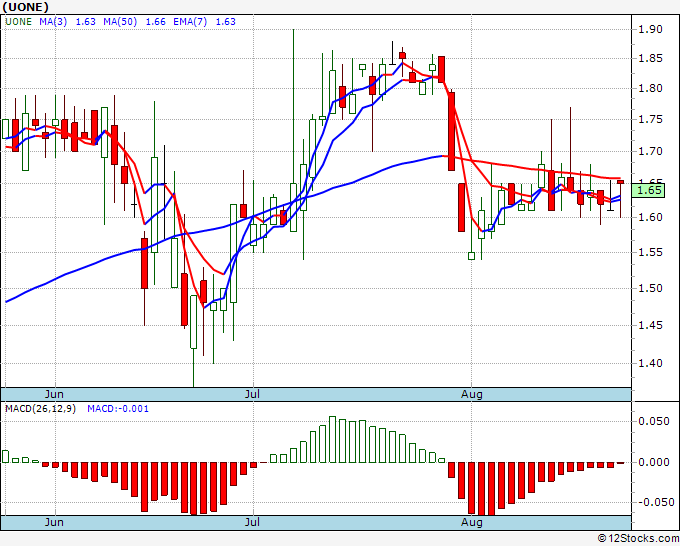
Task: Open the 12Stocks.com copyright link
Action: point(638,538)
